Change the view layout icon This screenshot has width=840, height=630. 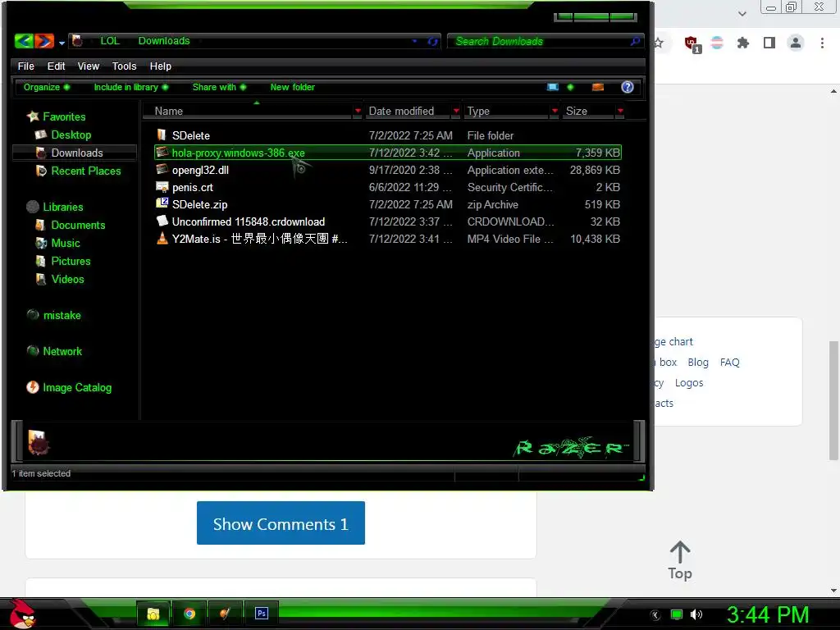pyautogui.click(x=553, y=87)
